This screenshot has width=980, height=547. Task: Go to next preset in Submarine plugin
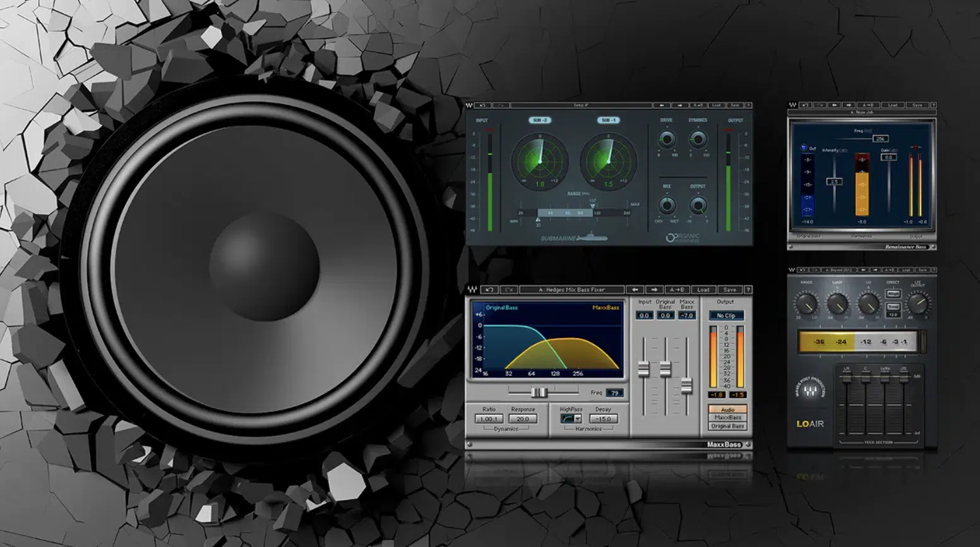point(679,105)
